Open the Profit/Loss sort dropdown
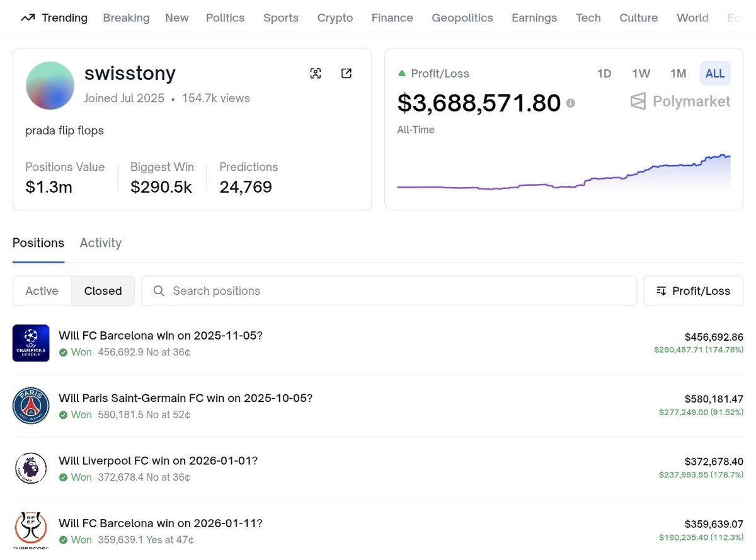This screenshot has width=756, height=560. [x=693, y=291]
